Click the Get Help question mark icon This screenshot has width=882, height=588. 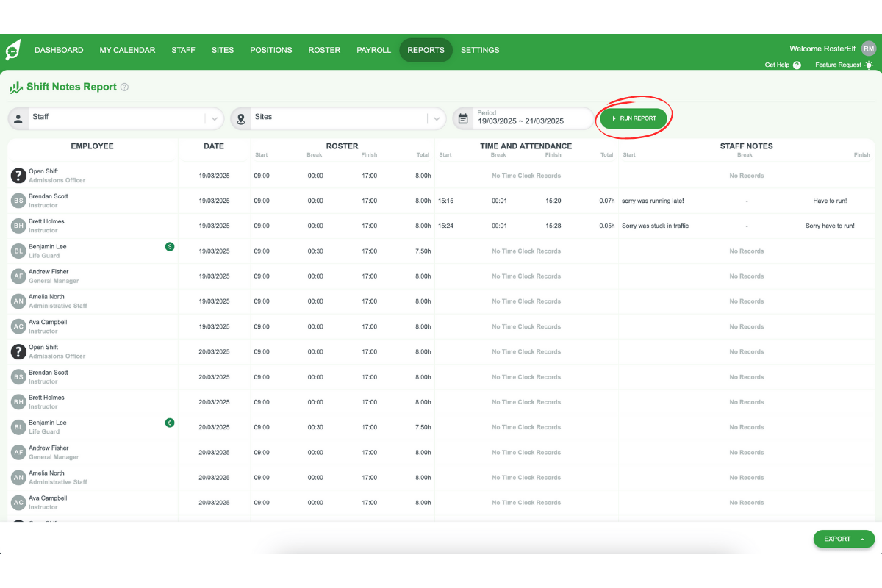pos(798,65)
